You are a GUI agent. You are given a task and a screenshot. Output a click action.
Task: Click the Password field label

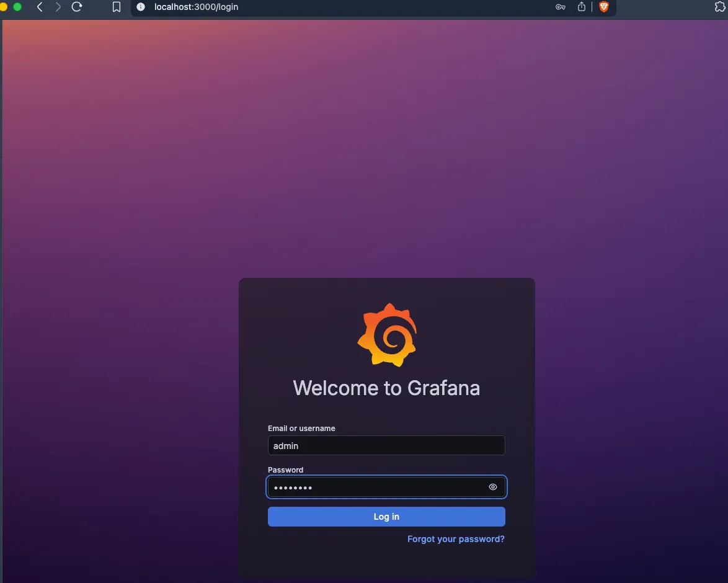pyautogui.click(x=285, y=470)
